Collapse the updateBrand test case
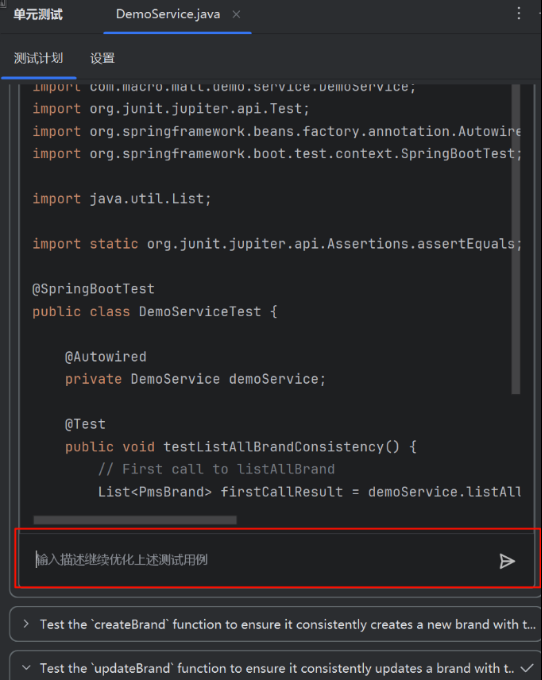The height and width of the screenshot is (680, 542). tap(26, 668)
